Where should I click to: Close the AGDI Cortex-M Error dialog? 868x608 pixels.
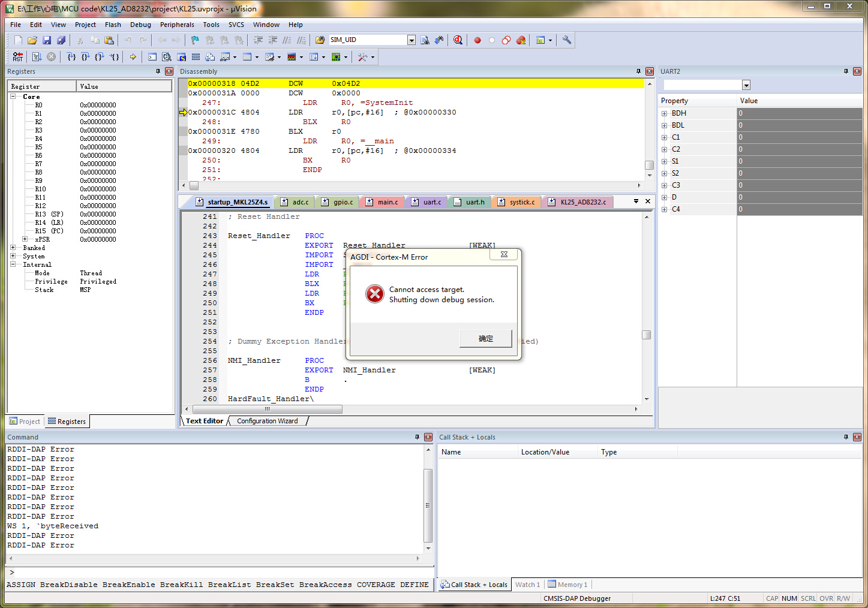[x=504, y=254]
